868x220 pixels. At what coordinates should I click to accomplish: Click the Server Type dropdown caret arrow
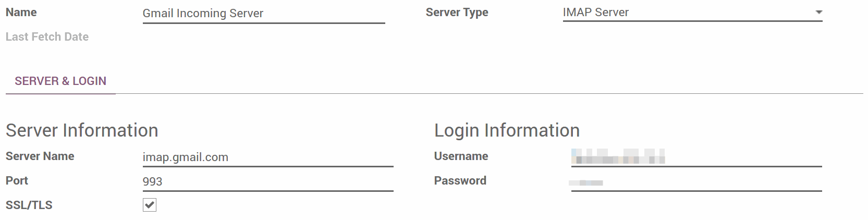(x=818, y=12)
